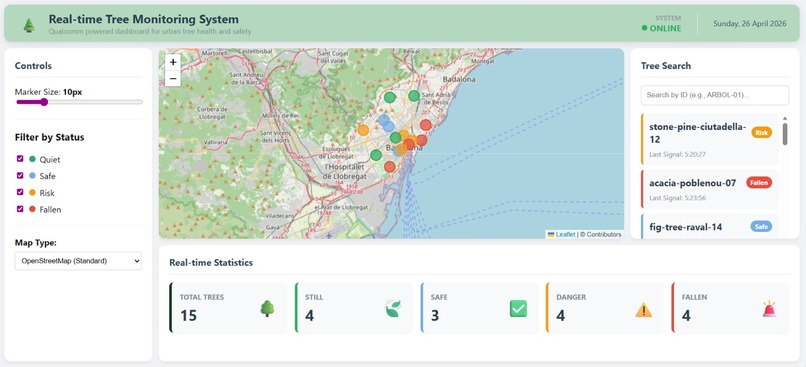
Task: Click the 'Last Signal: 5:20:27' text
Action: tap(677, 154)
